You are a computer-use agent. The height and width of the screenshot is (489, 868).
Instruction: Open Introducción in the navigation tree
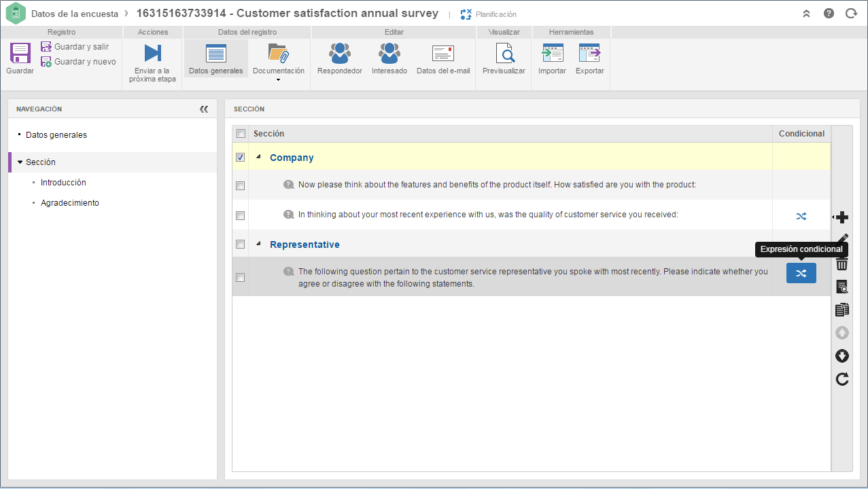coord(63,183)
